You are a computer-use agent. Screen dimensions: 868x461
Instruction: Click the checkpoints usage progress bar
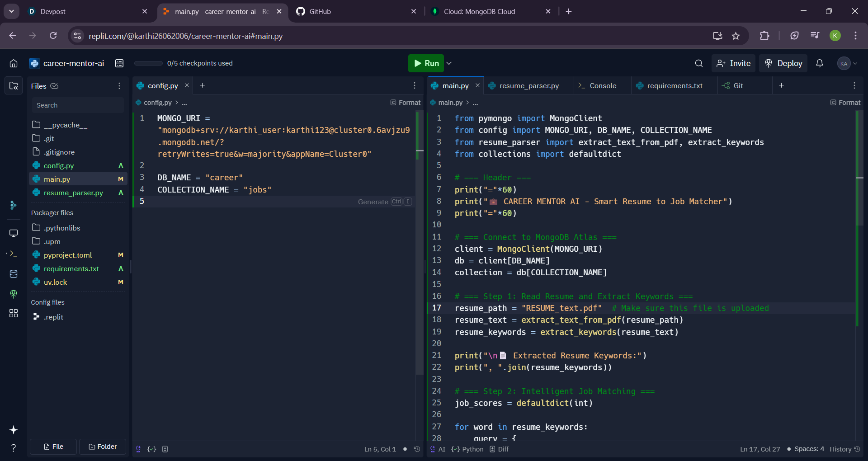[x=148, y=63]
